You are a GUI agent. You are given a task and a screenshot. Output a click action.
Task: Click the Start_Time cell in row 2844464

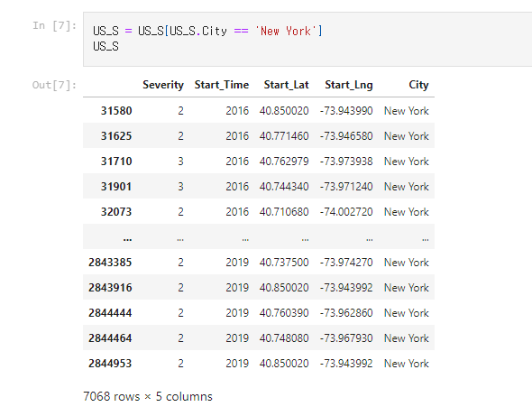coord(237,338)
